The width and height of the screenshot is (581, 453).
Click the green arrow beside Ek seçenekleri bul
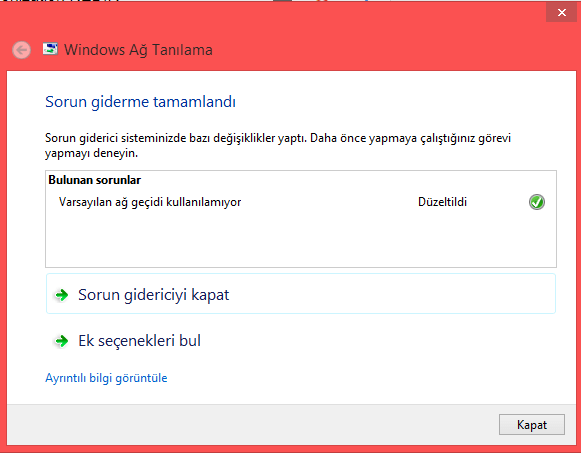62,341
